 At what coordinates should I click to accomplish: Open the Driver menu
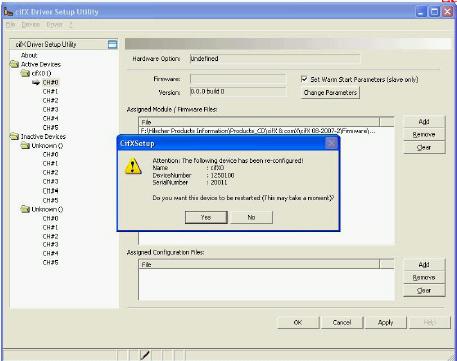click(x=55, y=25)
